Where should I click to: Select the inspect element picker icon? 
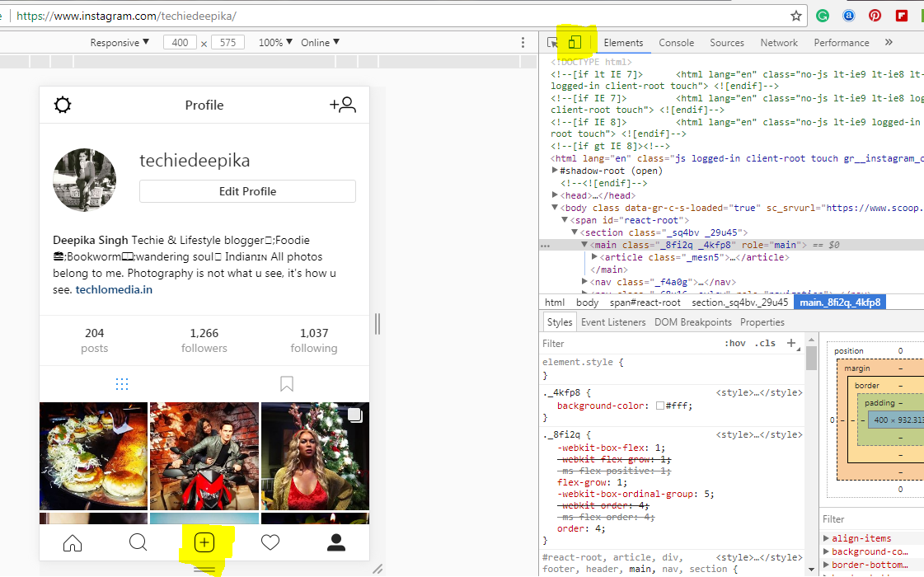pos(552,42)
